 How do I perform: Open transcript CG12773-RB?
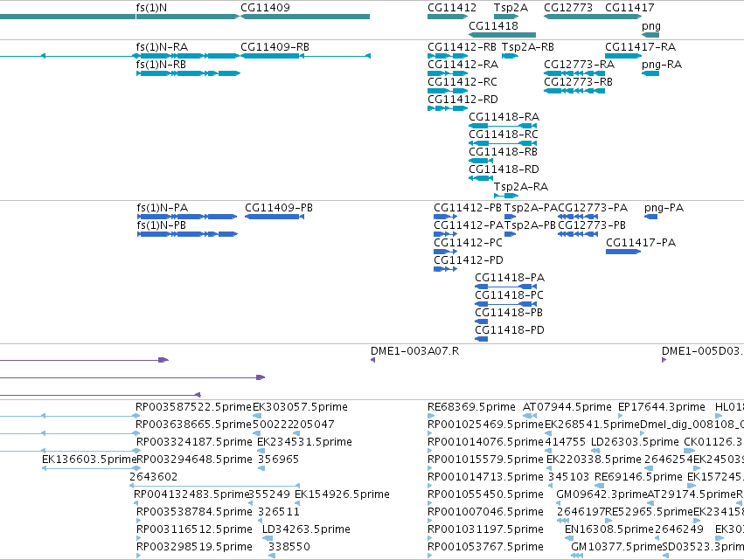point(578,82)
